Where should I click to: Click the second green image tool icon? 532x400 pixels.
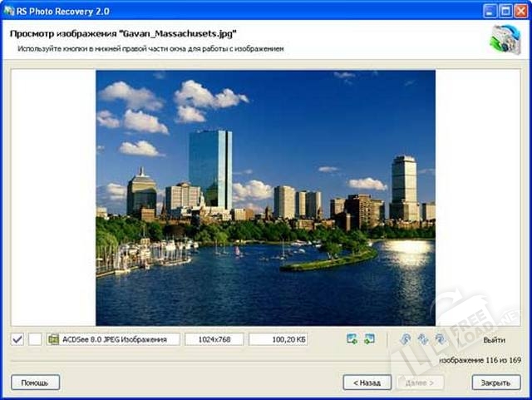click(x=369, y=339)
